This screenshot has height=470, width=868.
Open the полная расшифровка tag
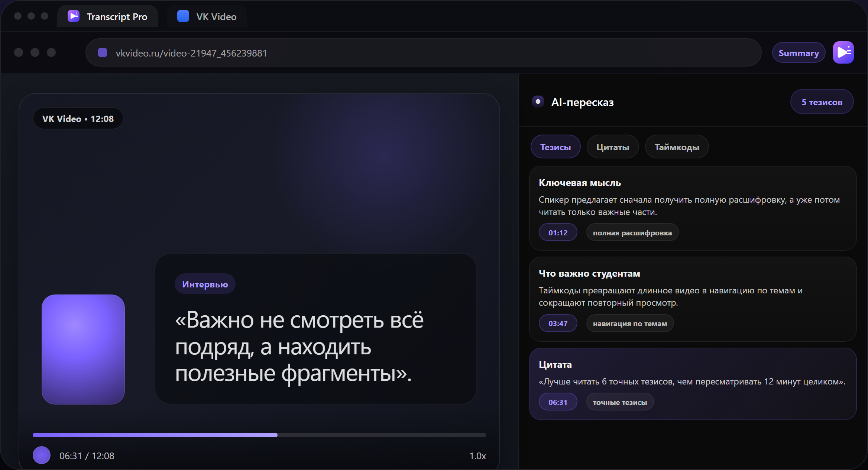click(x=632, y=232)
